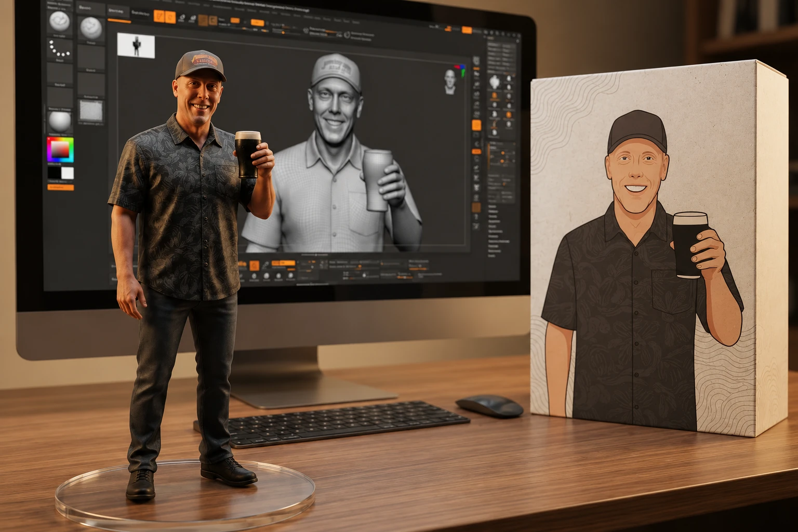Toggle the second orange mode button in the top toolbar

(170, 18)
